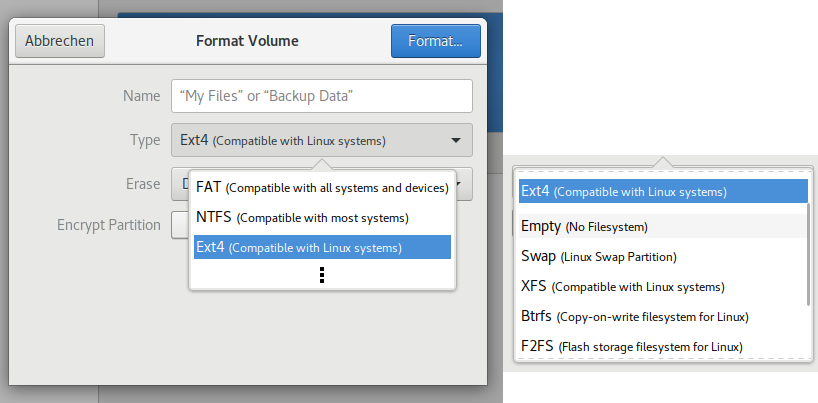Click the Encrypt Partition label text
The height and width of the screenshot is (403, 818).
click(108, 225)
